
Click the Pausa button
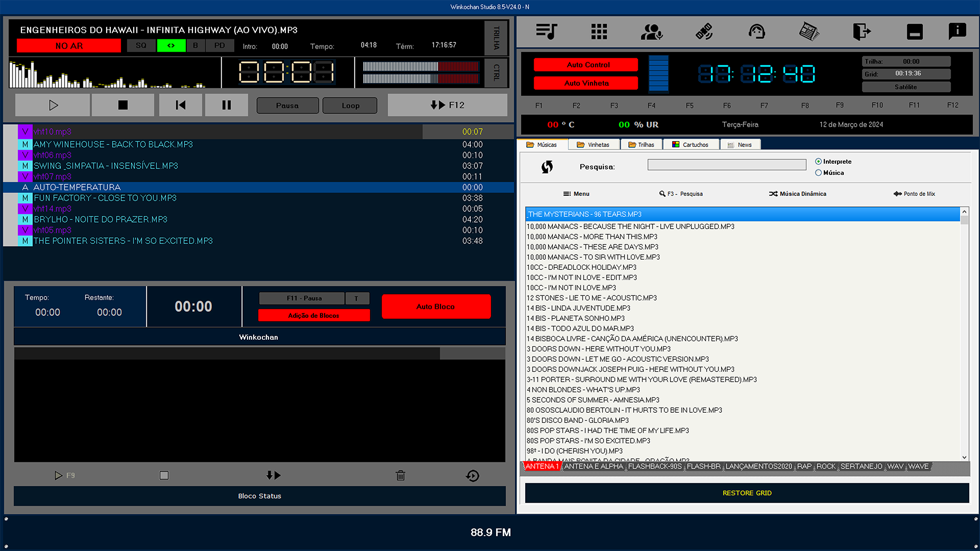[x=287, y=106]
